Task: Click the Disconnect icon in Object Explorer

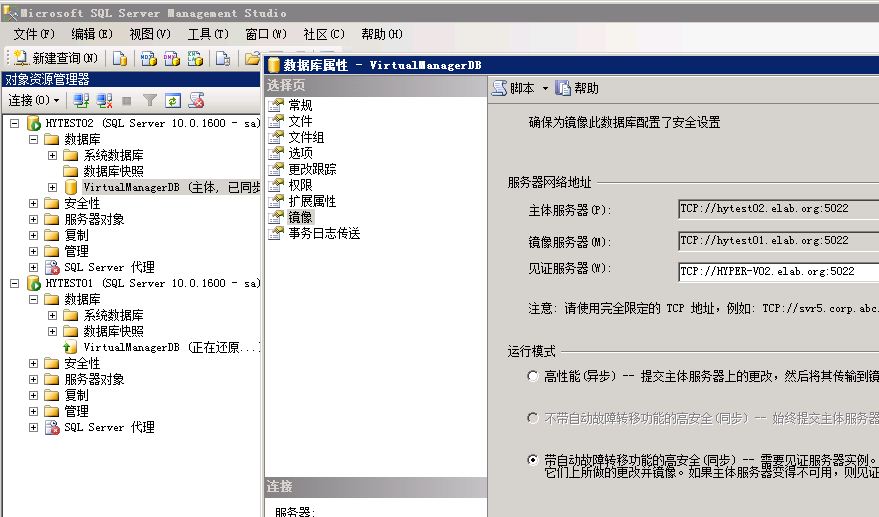Action: (104, 100)
